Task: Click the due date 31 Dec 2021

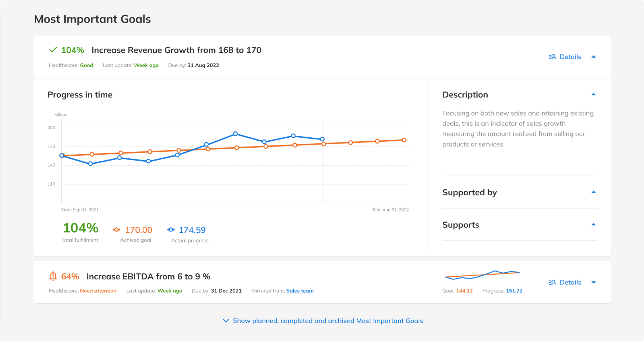Action: (x=226, y=291)
